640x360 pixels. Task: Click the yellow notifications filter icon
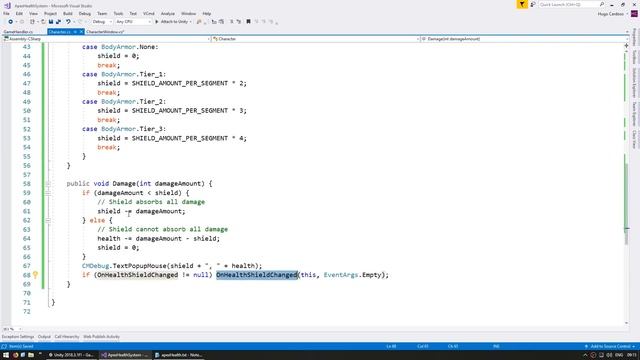(522, 4)
